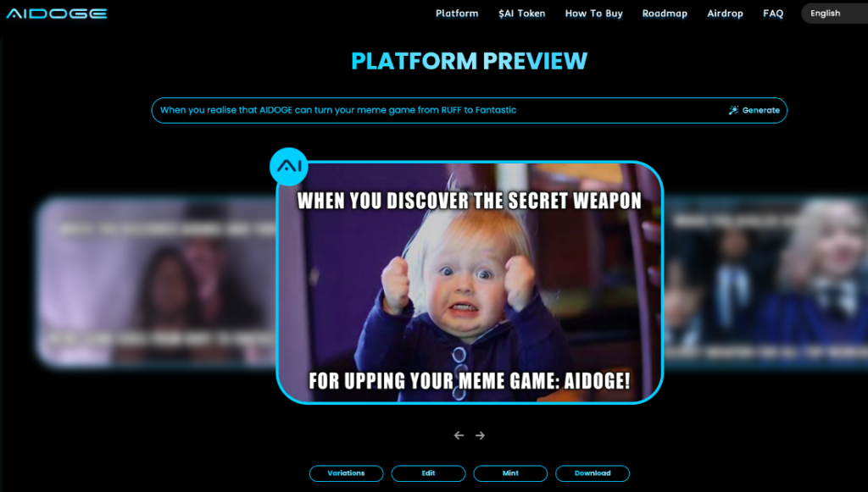Open the FAQ link
This screenshot has height=492, width=868.
coord(773,14)
